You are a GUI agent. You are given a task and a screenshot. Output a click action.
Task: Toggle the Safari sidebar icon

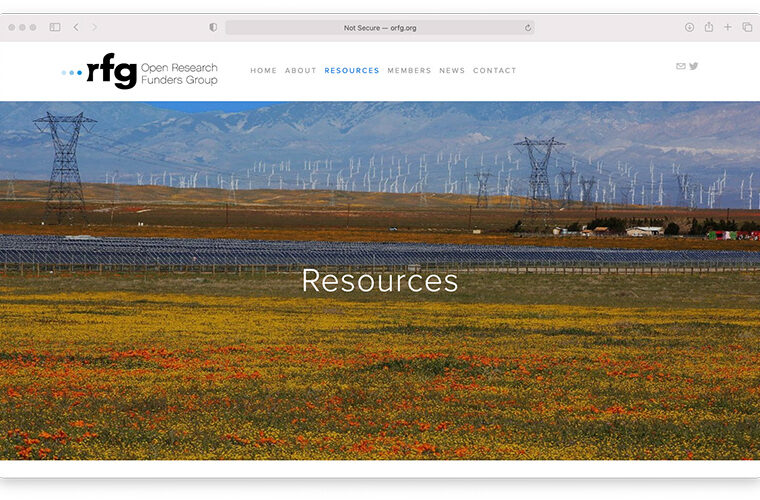tap(55, 27)
